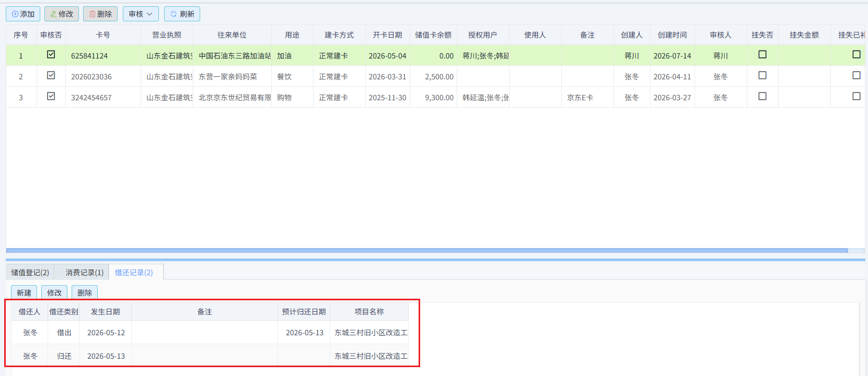Click the lower 删除 button under tabs

[x=85, y=293]
